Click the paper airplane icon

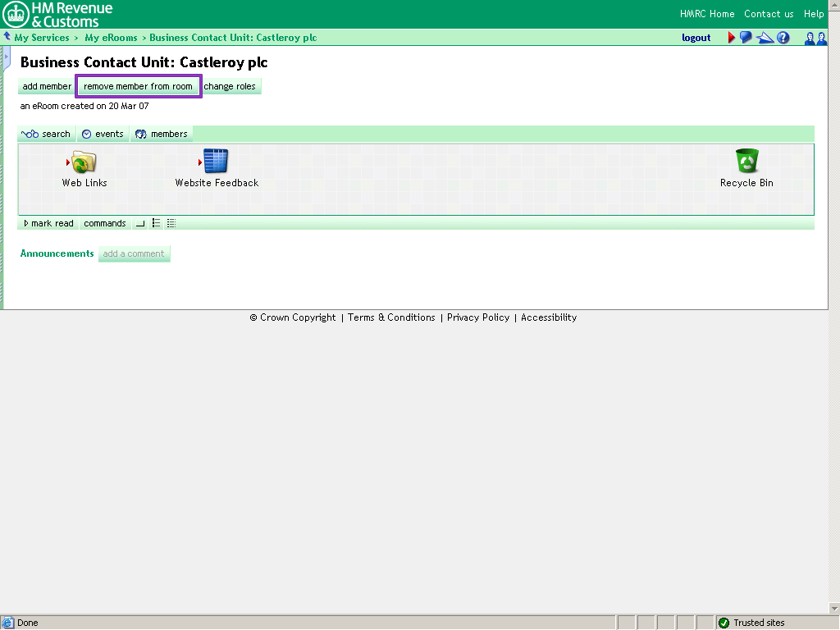765,38
